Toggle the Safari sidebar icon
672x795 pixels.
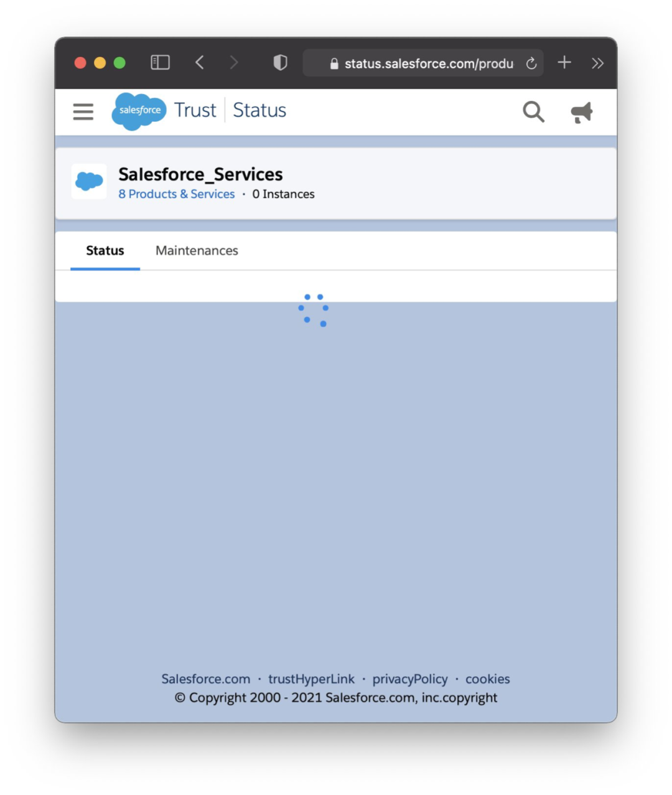(160, 62)
